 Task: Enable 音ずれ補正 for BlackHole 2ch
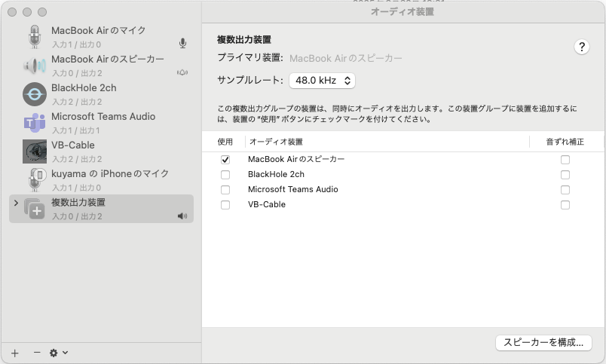tap(565, 175)
